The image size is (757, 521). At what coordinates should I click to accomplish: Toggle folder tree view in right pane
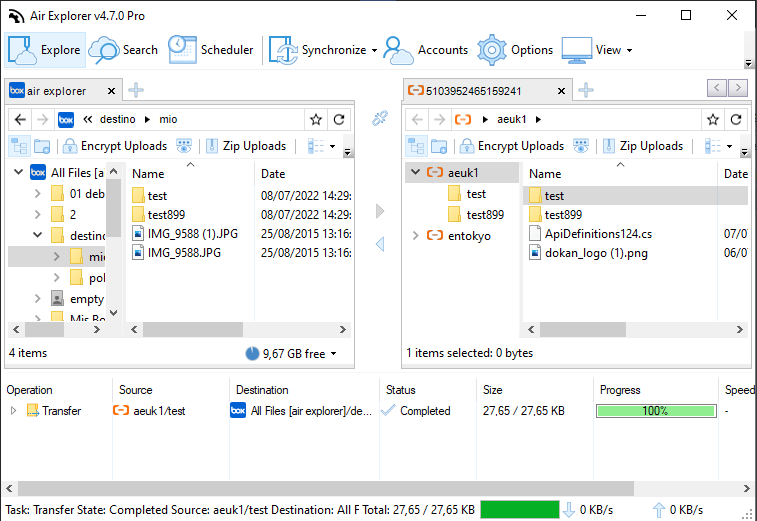416,146
